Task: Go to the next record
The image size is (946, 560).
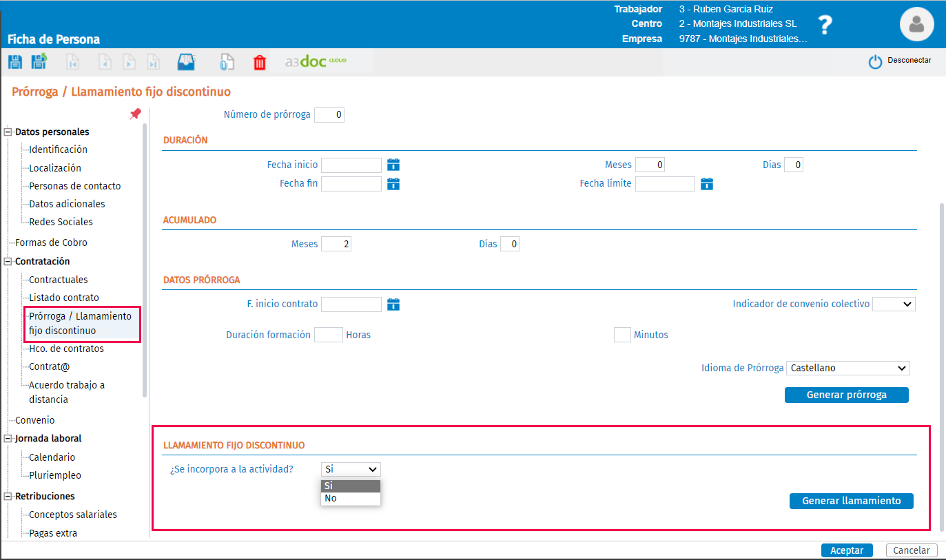Action: 129,62
